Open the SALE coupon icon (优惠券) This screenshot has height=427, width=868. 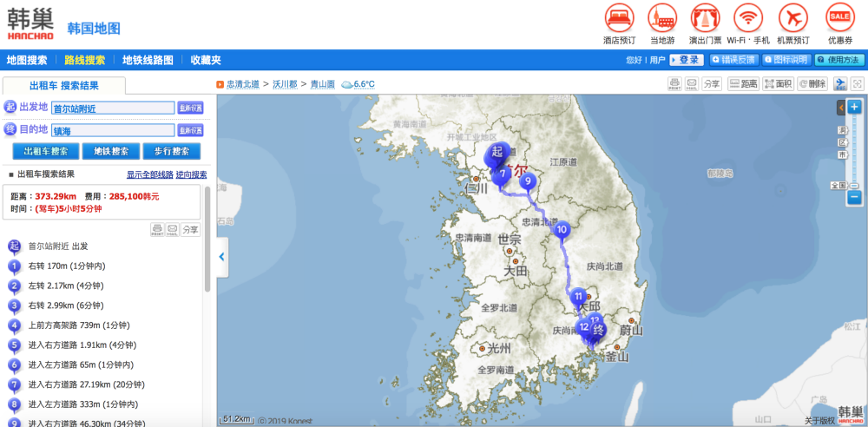tap(839, 18)
